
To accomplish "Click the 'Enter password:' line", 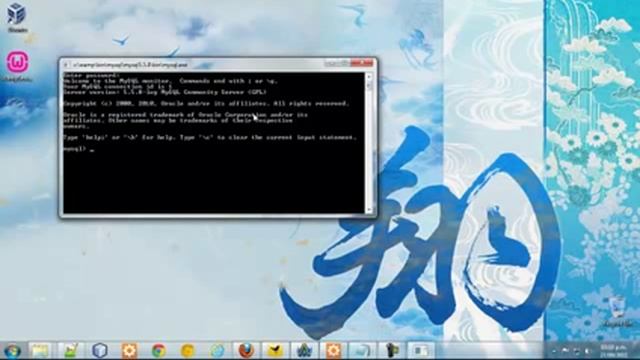I will (x=91, y=75).
